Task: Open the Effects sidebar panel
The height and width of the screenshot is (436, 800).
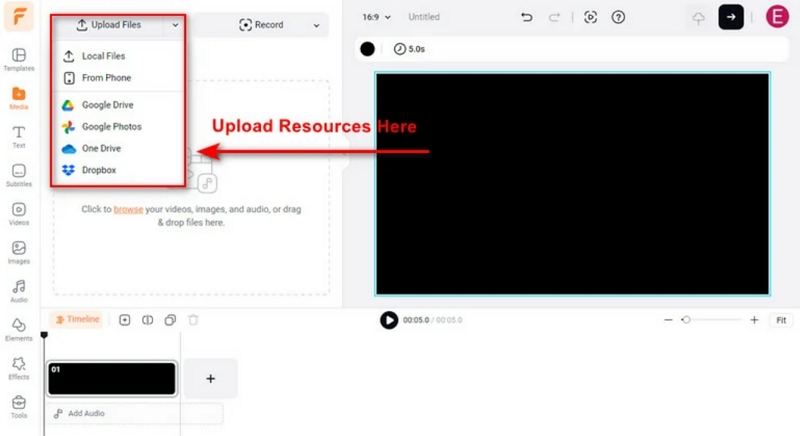Action: pos(19,369)
